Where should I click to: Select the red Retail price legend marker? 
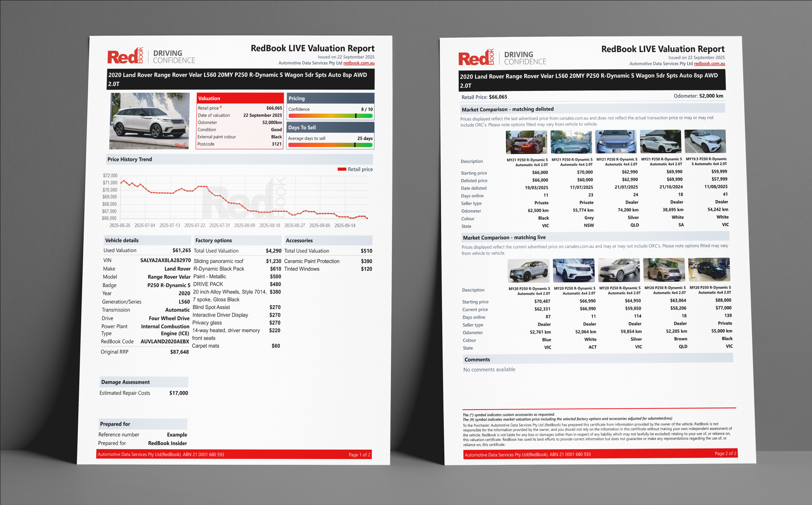[342, 169]
